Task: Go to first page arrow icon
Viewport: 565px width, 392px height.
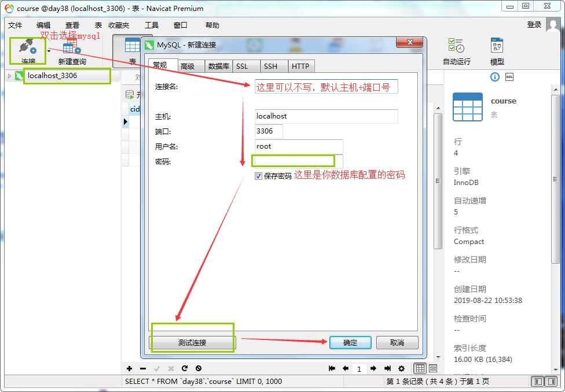Action: pyautogui.click(x=332, y=368)
